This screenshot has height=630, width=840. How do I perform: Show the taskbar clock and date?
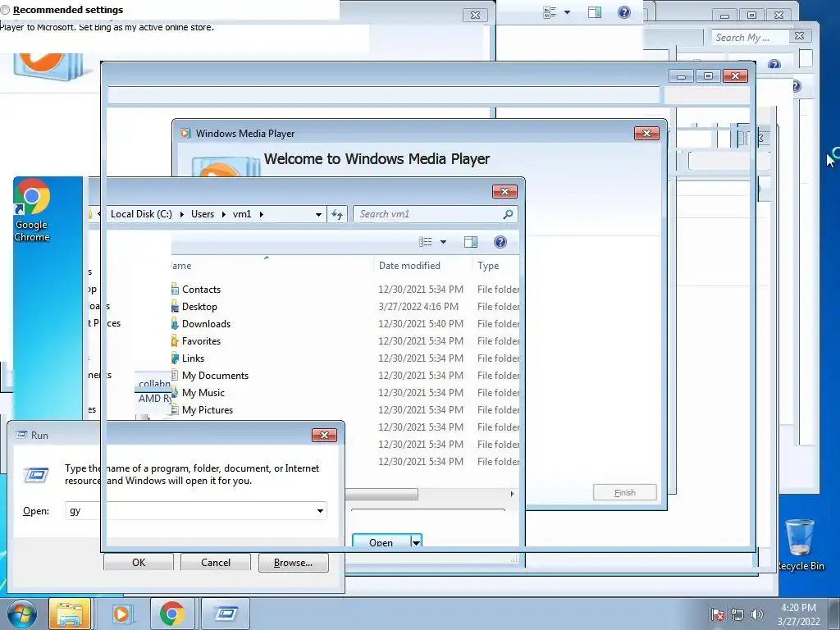[798, 614]
